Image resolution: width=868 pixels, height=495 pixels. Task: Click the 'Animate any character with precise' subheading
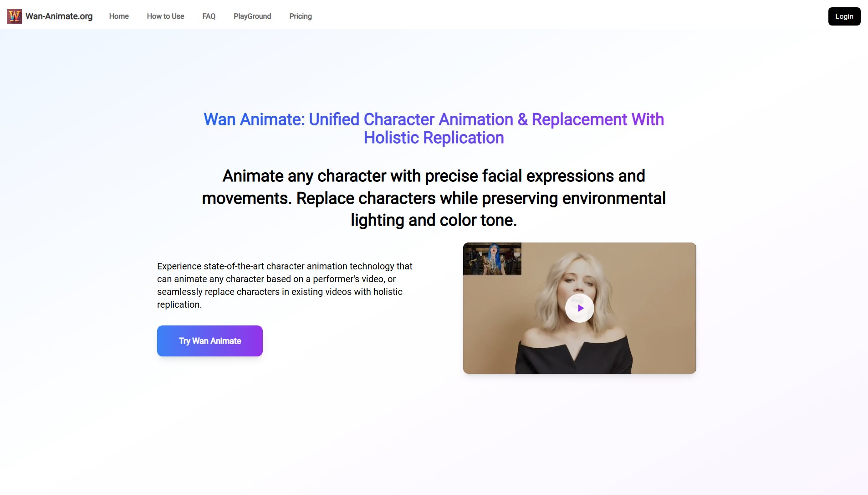(x=434, y=198)
